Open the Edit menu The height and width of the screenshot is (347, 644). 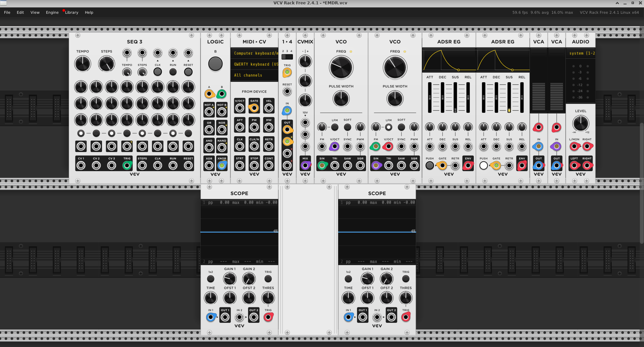20,12
